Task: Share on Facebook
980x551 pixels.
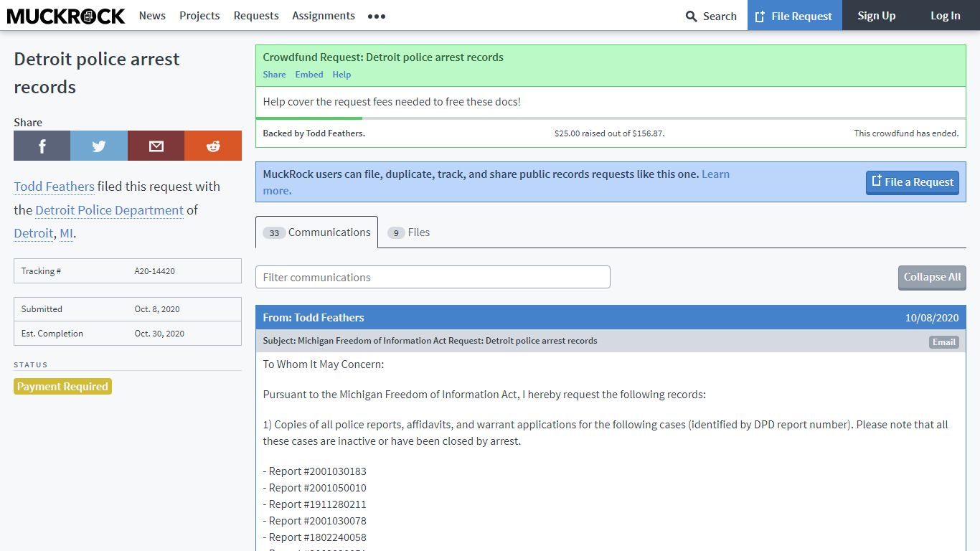Action: (x=42, y=146)
